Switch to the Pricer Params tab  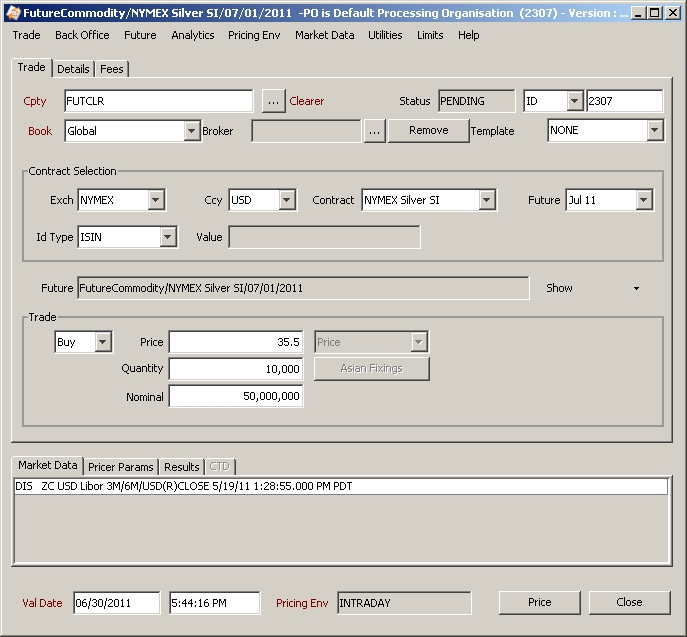[120, 467]
